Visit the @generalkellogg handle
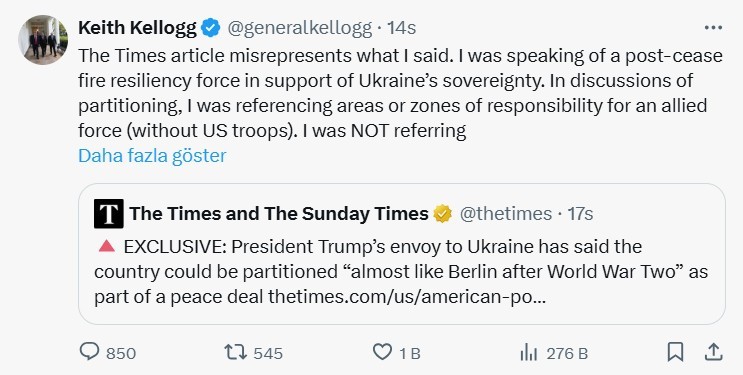 click(299, 28)
